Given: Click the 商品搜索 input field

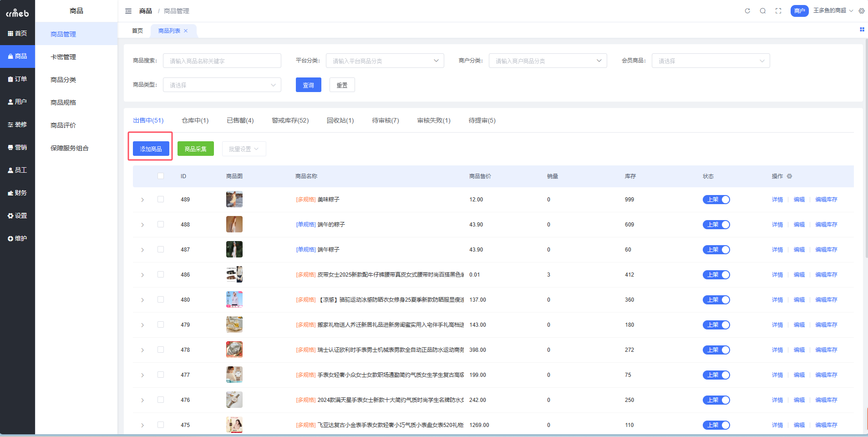Looking at the screenshot, I should 222,61.
